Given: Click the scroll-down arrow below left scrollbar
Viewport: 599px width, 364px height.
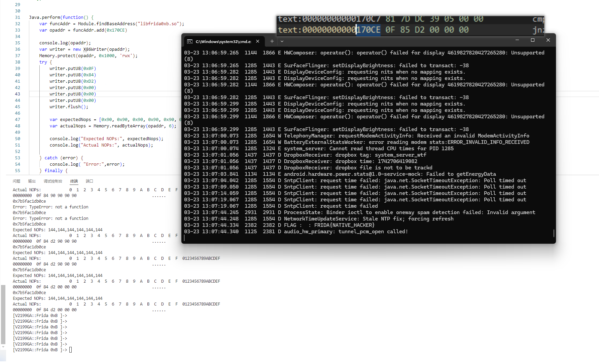Looking at the screenshot, I should [3, 347].
